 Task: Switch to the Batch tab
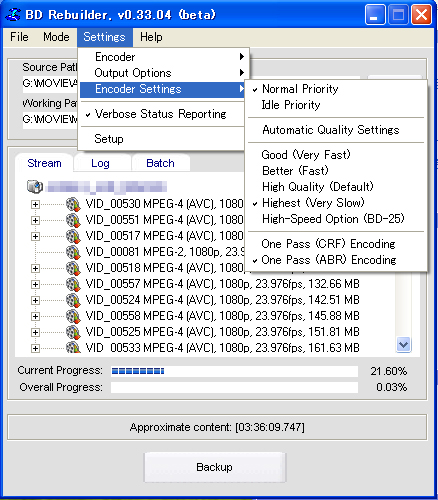160,163
